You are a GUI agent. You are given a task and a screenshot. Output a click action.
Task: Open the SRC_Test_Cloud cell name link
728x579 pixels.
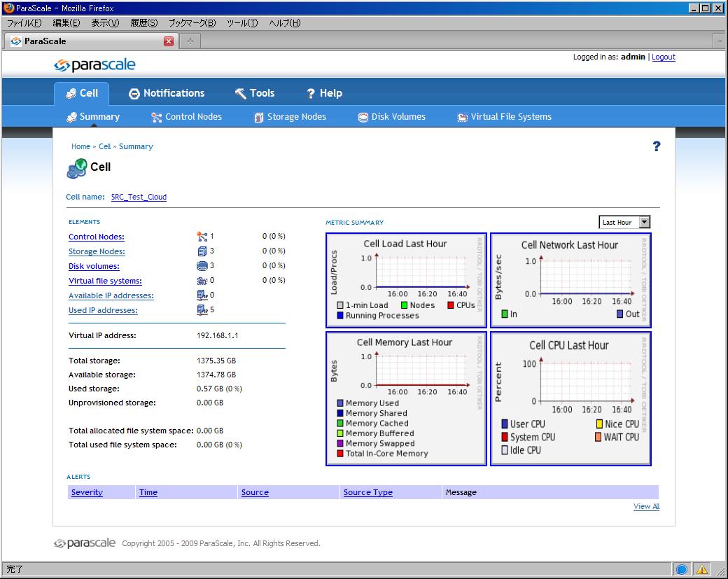139,197
